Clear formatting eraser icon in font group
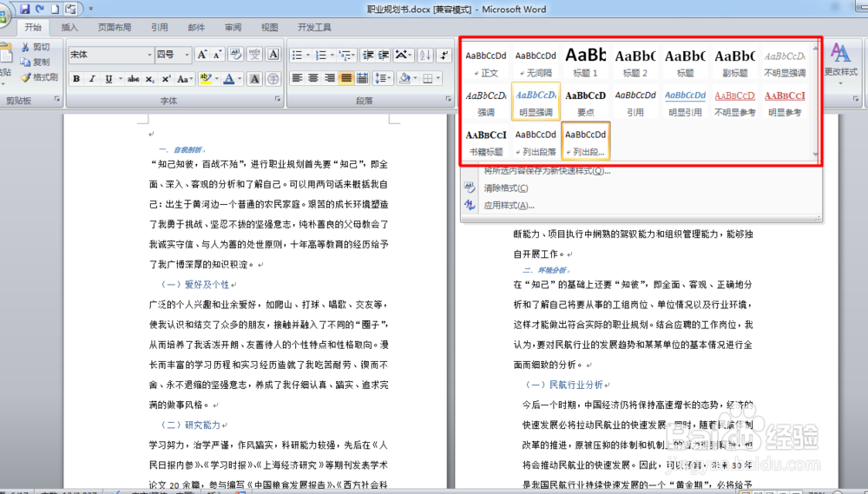 (236, 55)
